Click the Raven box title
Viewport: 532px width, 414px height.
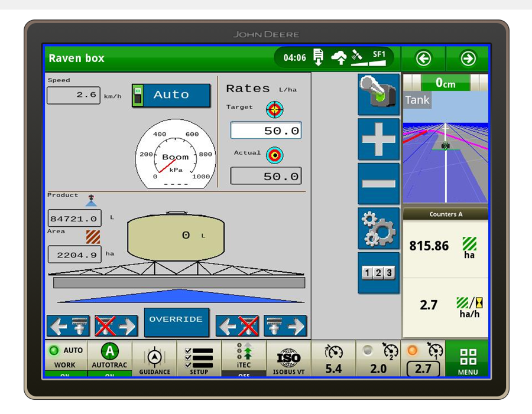tap(77, 58)
